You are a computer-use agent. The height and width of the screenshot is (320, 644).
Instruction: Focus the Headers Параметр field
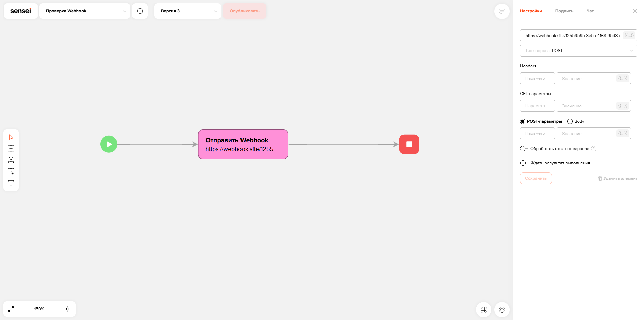(537, 78)
